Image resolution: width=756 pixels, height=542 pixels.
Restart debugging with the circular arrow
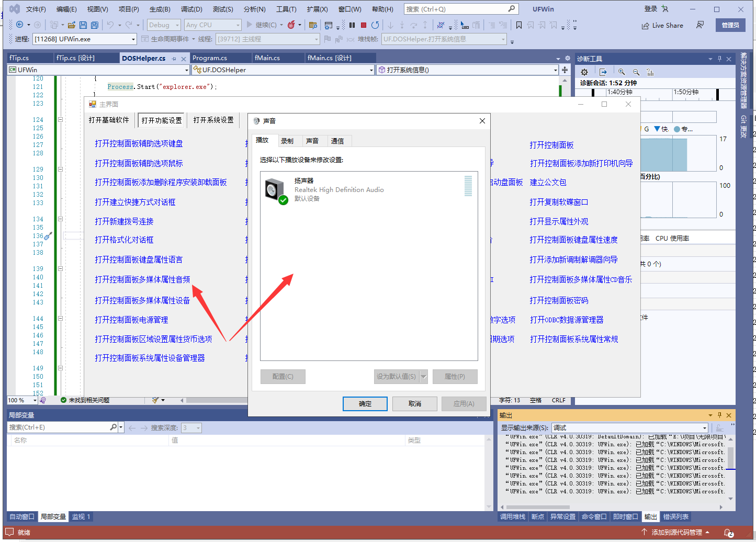375,25
